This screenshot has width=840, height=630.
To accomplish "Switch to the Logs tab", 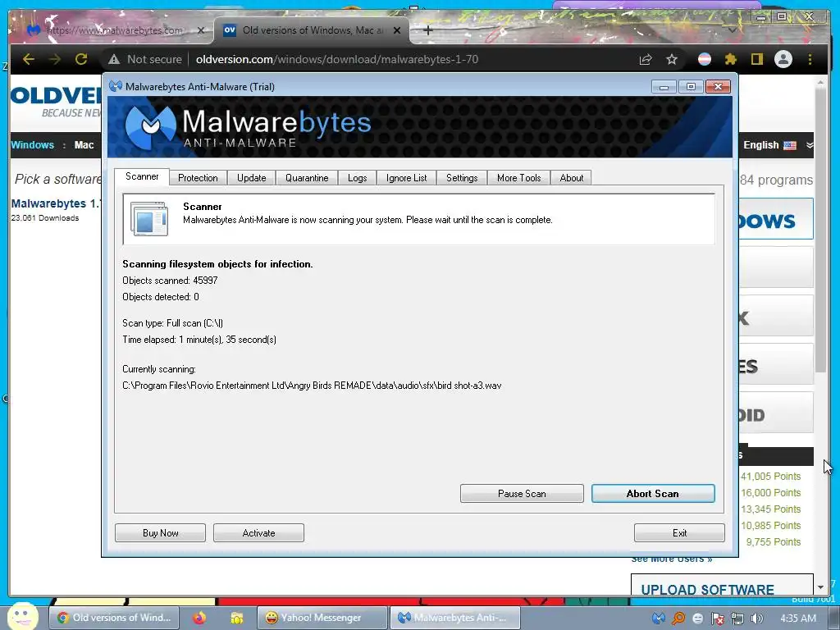I will 358,178.
